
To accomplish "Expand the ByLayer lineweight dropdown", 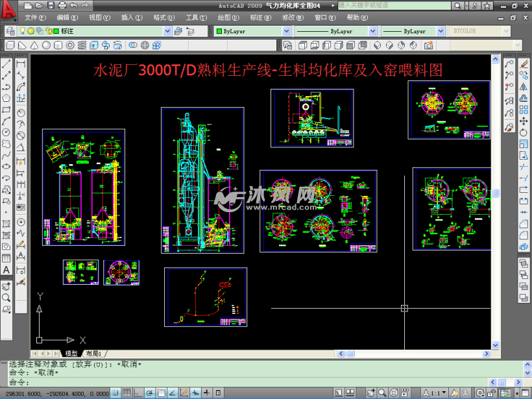I will 441,31.
